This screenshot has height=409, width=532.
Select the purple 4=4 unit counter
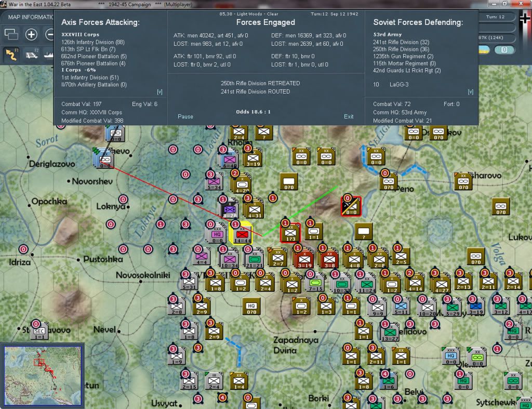tap(201, 256)
